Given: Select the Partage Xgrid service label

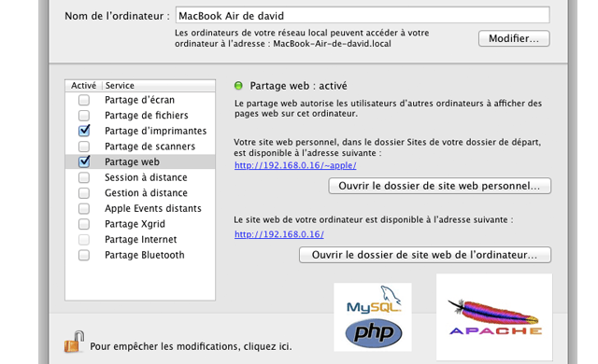Looking at the screenshot, I should pyautogui.click(x=135, y=224).
